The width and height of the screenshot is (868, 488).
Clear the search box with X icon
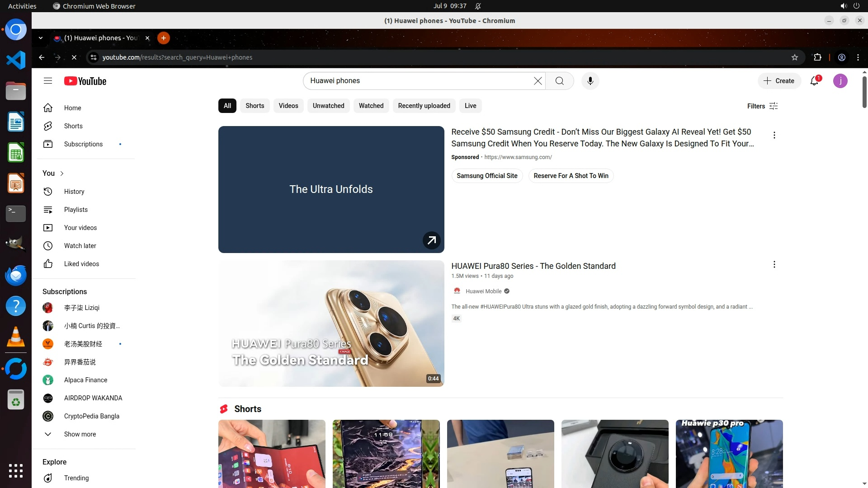click(538, 81)
